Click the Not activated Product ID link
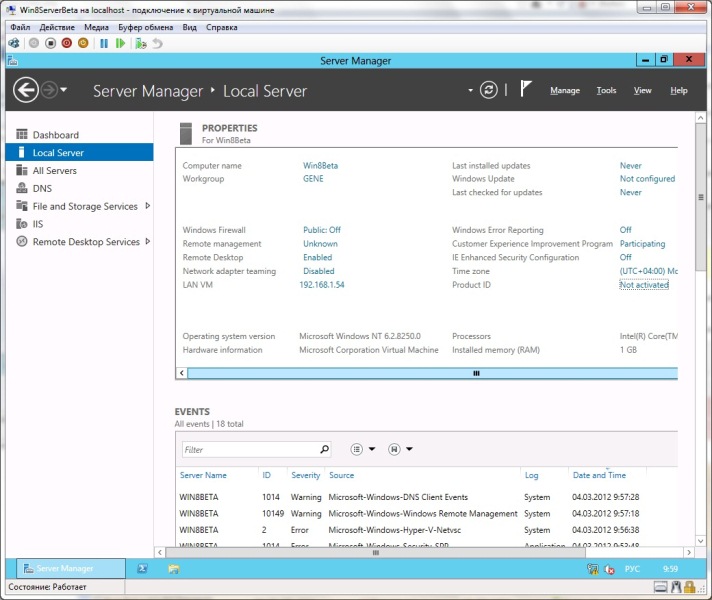Image resolution: width=712 pixels, height=600 pixels. 644,285
